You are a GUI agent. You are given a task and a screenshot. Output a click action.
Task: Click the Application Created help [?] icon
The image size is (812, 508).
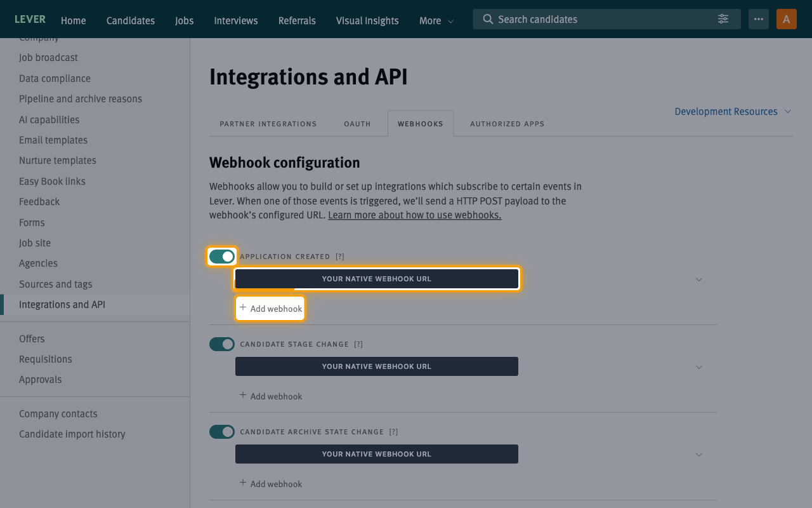[x=340, y=257]
